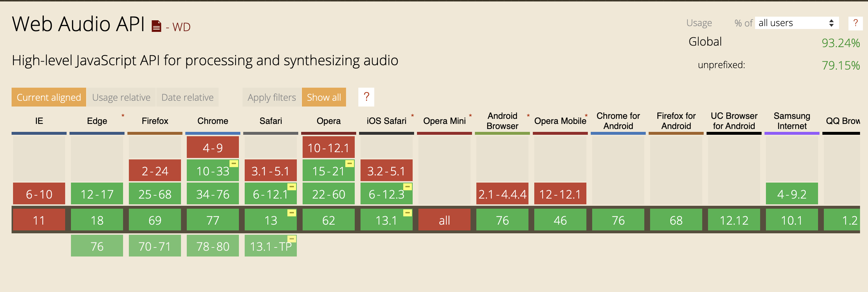Click the UC Browser 12.12 cell
This screenshot has width=868, height=292.
coord(734,220)
